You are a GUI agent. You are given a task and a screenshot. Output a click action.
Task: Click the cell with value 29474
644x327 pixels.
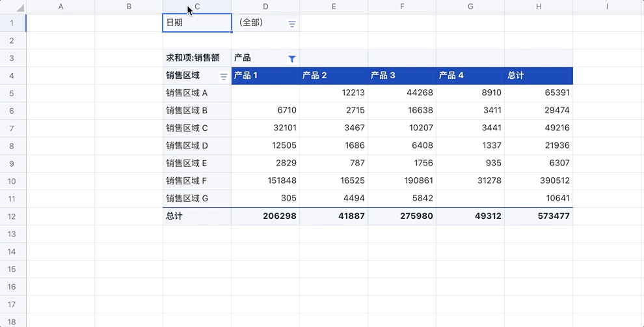539,111
